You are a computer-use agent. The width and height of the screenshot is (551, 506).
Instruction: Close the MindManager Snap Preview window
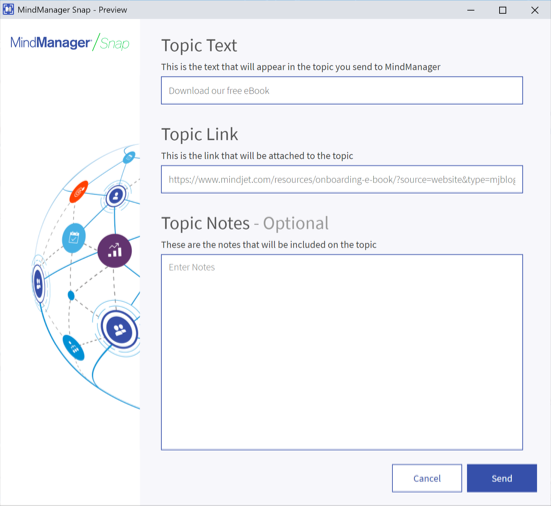coord(535,10)
